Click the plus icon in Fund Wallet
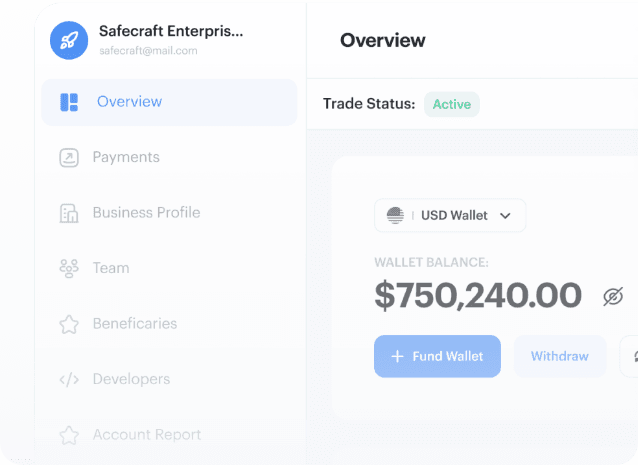Viewport: 638px width, 465px height. coord(397,356)
